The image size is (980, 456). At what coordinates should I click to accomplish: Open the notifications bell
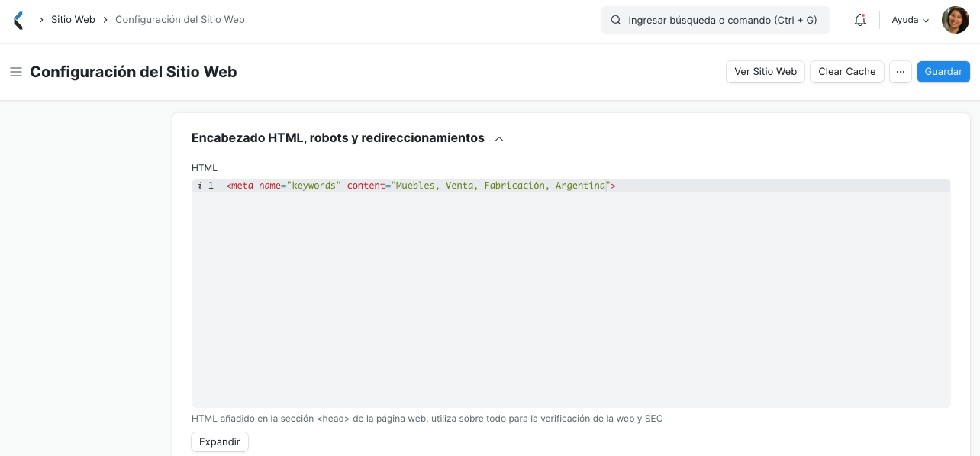860,20
